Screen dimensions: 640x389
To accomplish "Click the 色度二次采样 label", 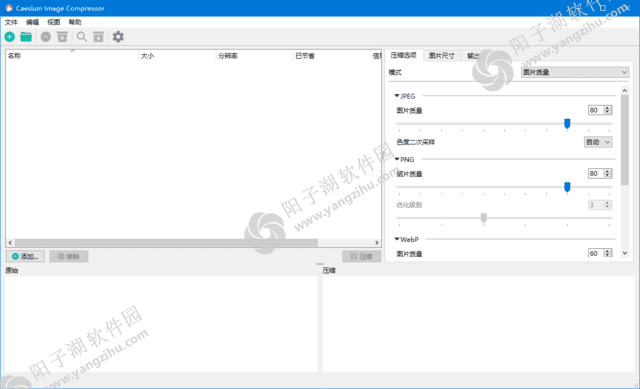I will 416,142.
